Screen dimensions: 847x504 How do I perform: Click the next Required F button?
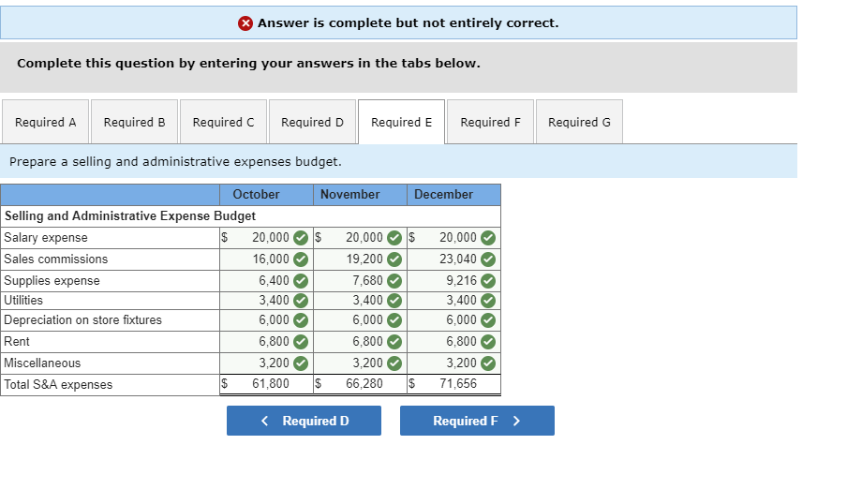point(478,421)
